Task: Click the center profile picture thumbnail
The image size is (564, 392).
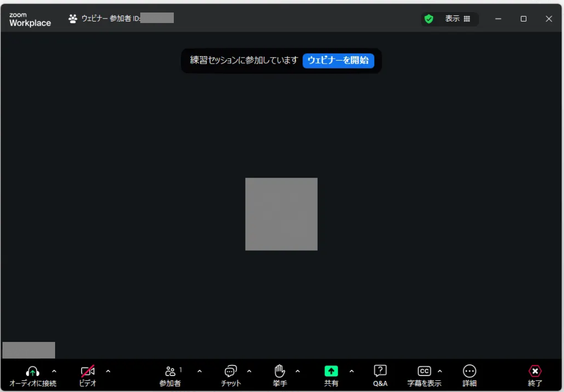Action: point(281,214)
